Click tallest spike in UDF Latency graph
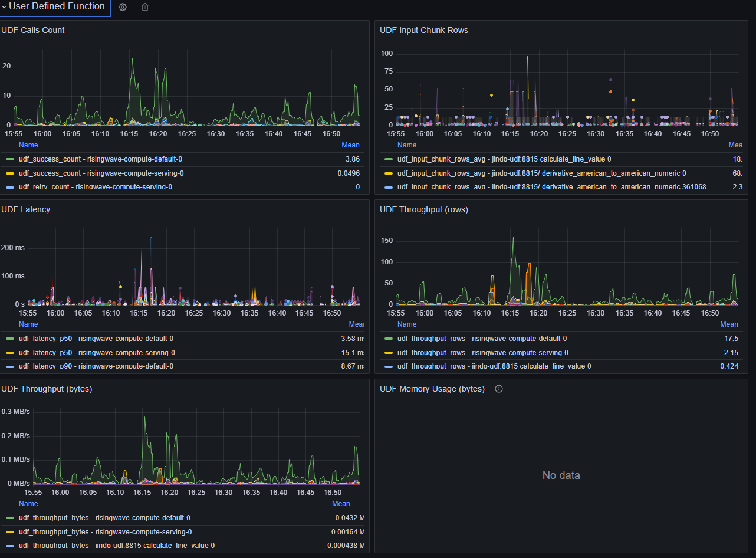 click(151, 239)
